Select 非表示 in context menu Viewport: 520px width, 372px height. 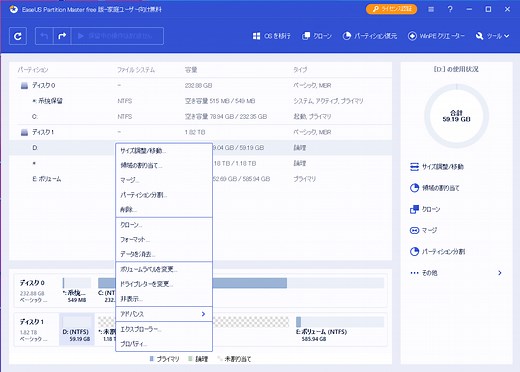(x=164, y=299)
